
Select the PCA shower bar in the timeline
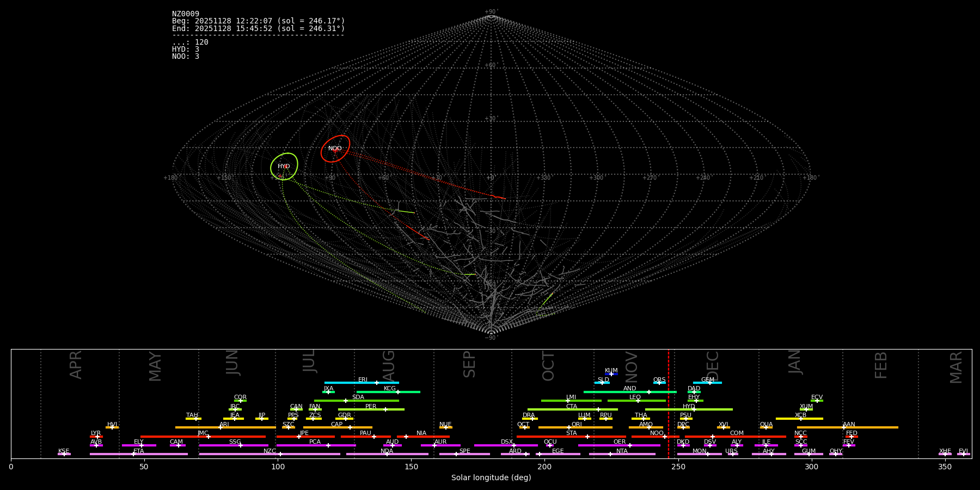tap(316, 445)
